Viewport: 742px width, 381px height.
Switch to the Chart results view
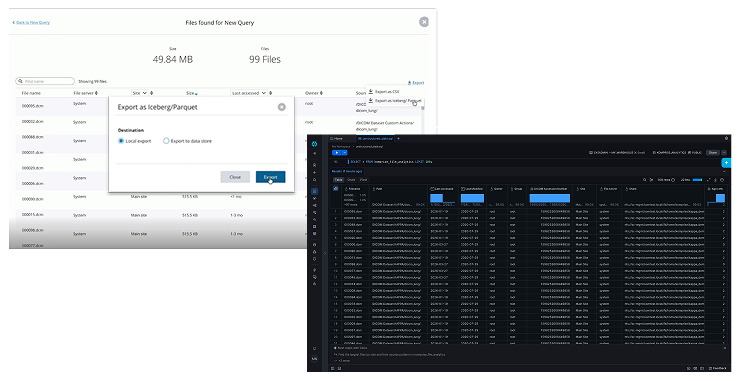pos(351,180)
